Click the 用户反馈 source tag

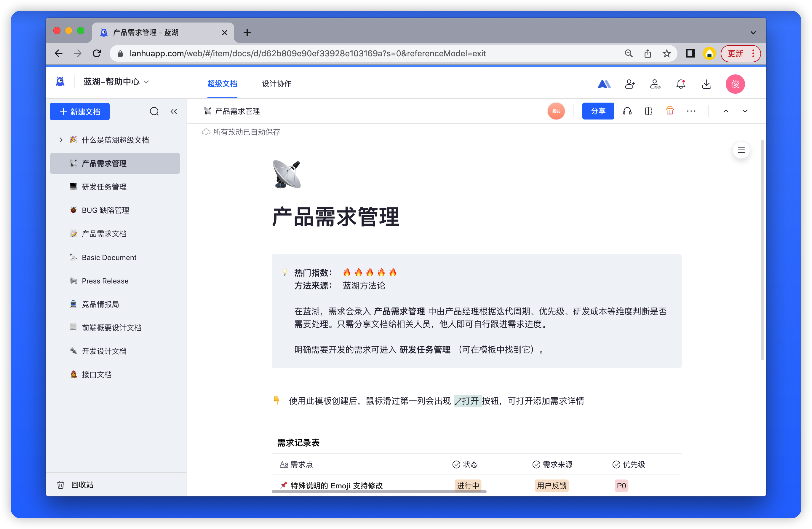[552, 485]
